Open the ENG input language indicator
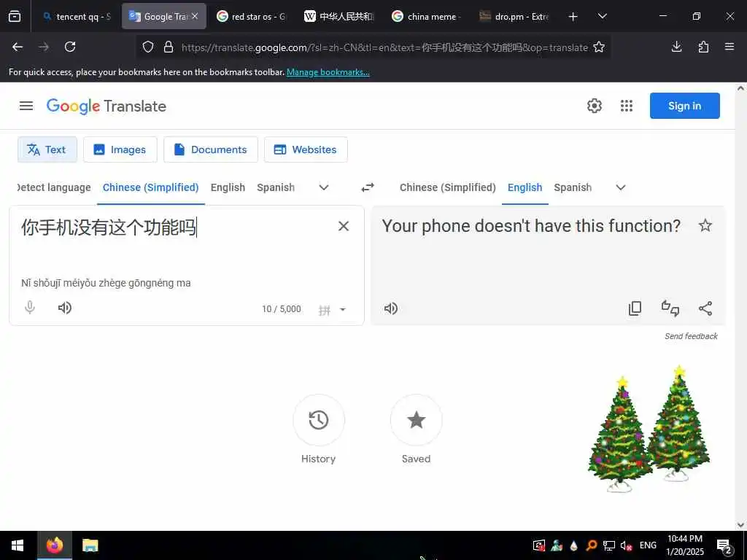747x560 pixels. pyautogui.click(x=648, y=545)
